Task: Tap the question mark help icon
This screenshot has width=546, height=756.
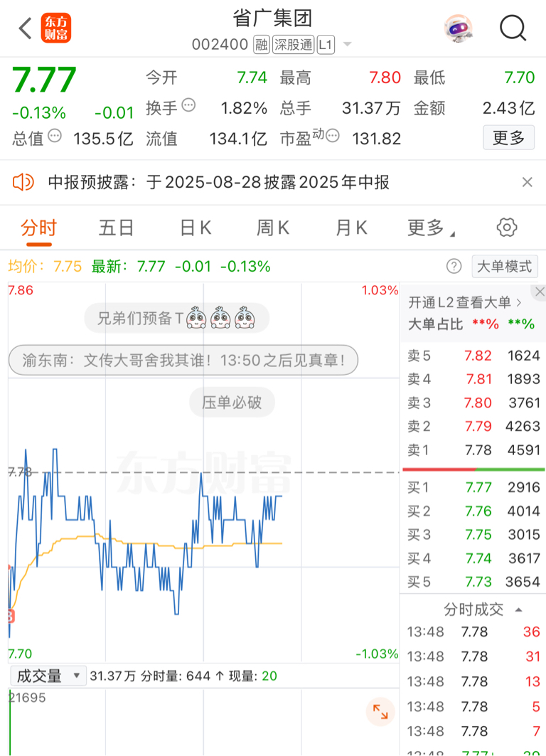Action: point(454,266)
